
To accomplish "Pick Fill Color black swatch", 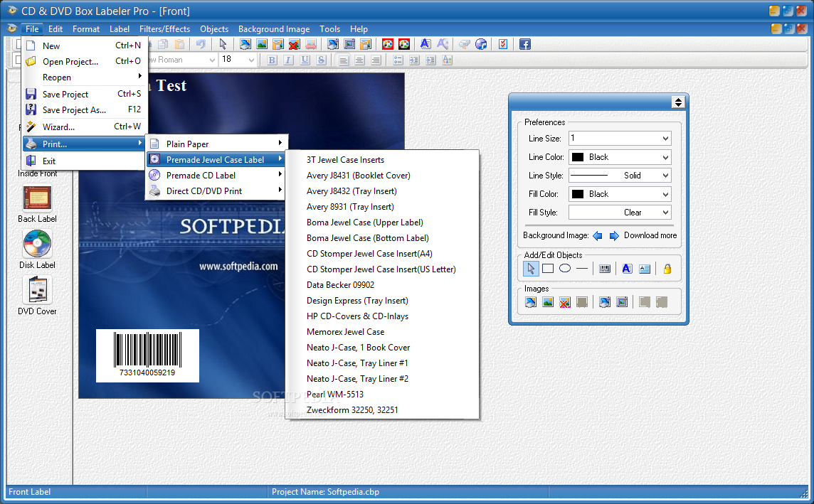I will [578, 194].
